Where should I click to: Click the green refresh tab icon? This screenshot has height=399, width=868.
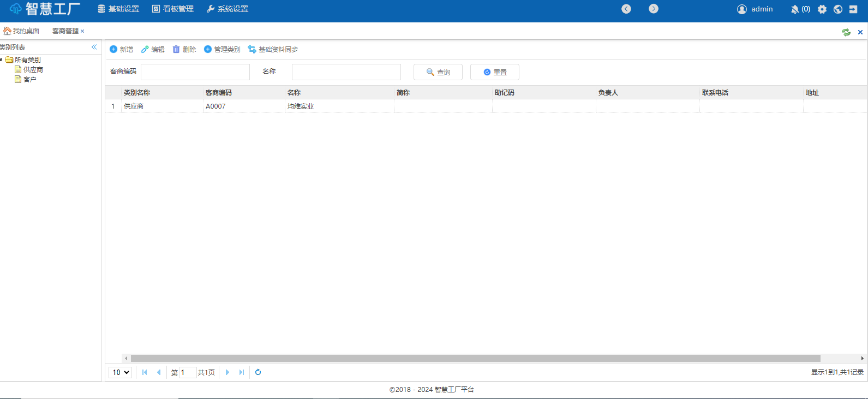[846, 32]
